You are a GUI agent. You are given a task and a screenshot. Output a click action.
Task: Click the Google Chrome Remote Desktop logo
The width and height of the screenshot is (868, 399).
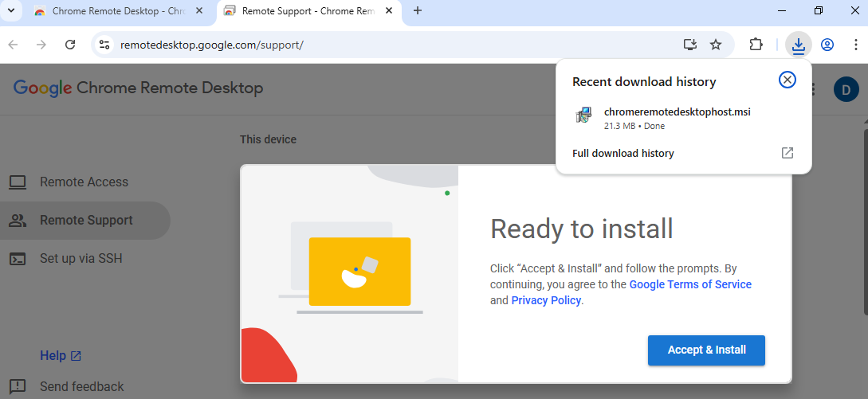(138, 88)
